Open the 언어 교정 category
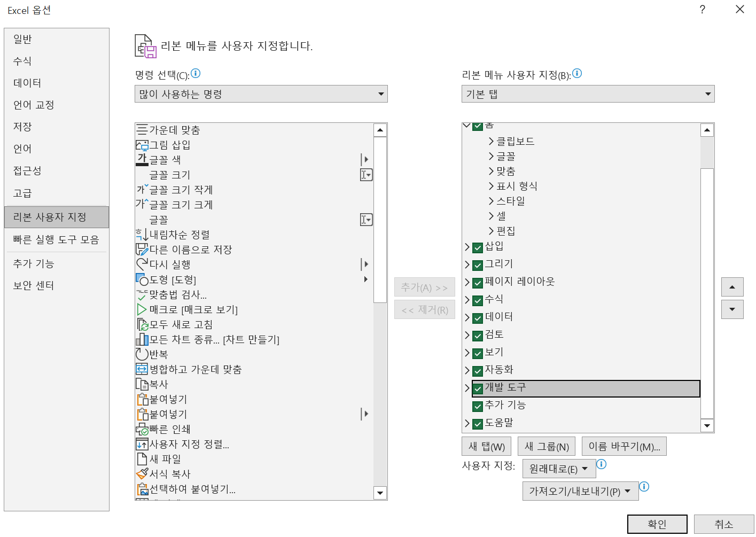This screenshot has height=537, width=756. [57, 105]
